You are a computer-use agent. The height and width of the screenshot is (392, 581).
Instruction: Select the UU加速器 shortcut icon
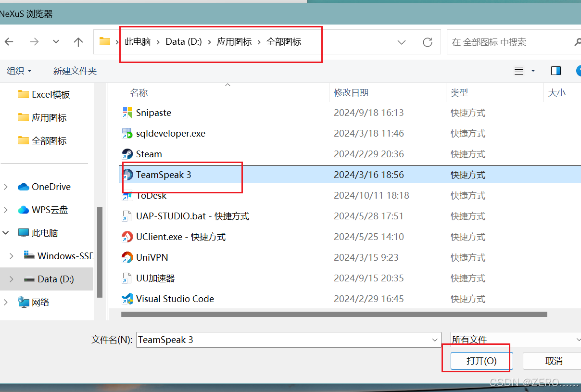[x=127, y=278]
